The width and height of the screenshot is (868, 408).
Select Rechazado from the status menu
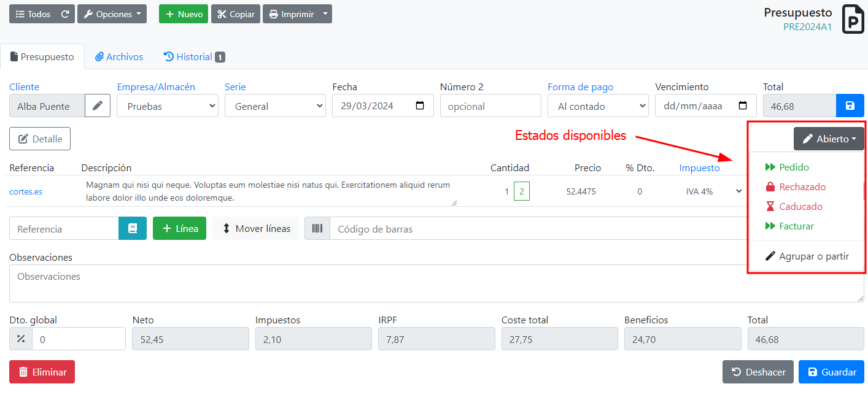pyautogui.click(x=802, y=187)
